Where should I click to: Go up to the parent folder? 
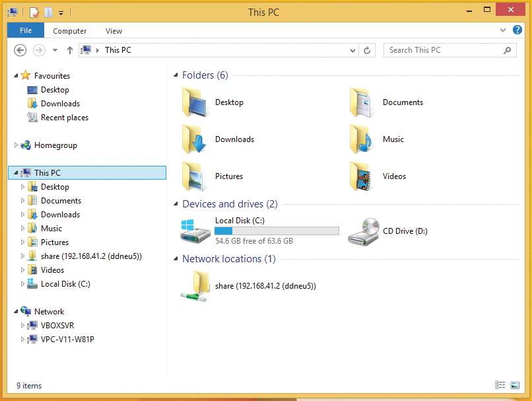pos(70,50)
